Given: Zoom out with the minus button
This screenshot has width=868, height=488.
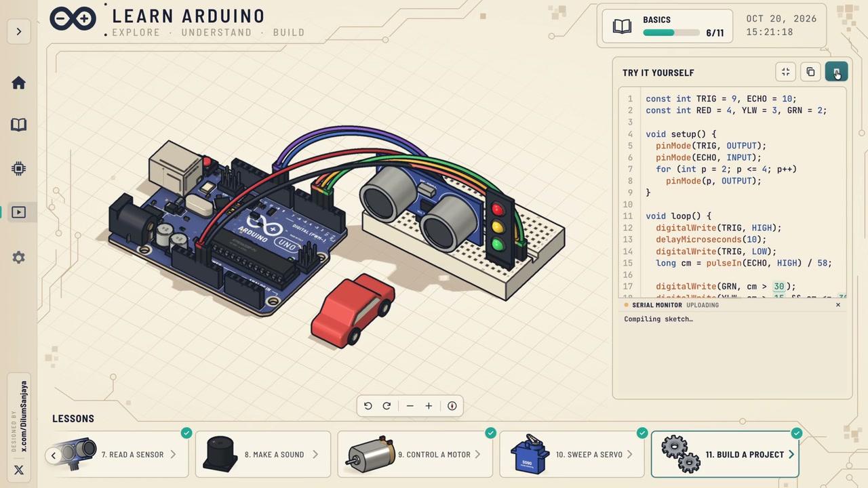Looking at the screenshot, I should tap(410, 406).
